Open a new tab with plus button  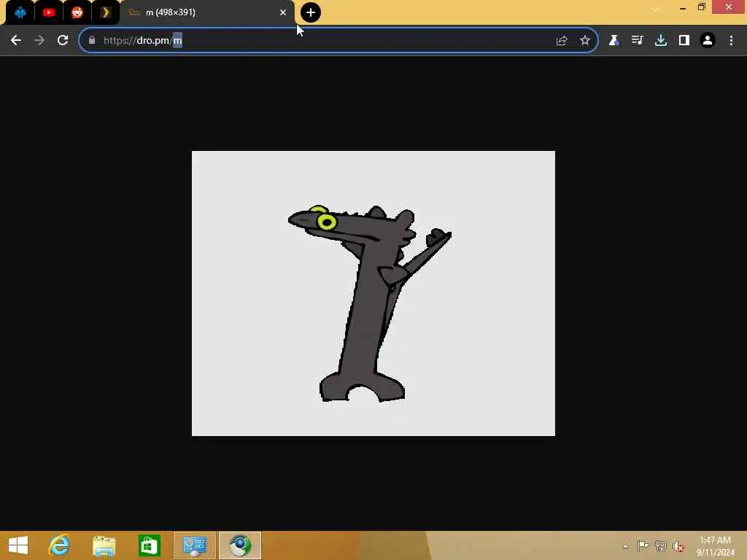tap(311, 12)
